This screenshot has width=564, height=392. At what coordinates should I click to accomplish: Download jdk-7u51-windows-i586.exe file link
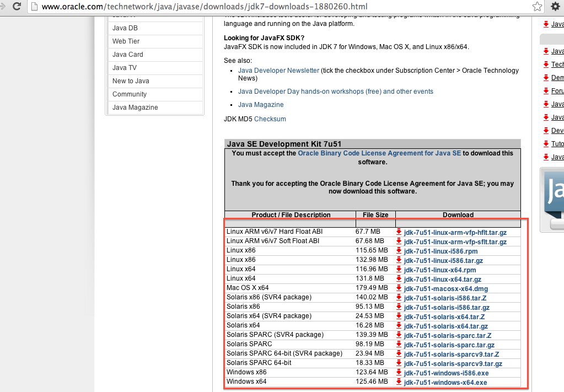[446, 373]
